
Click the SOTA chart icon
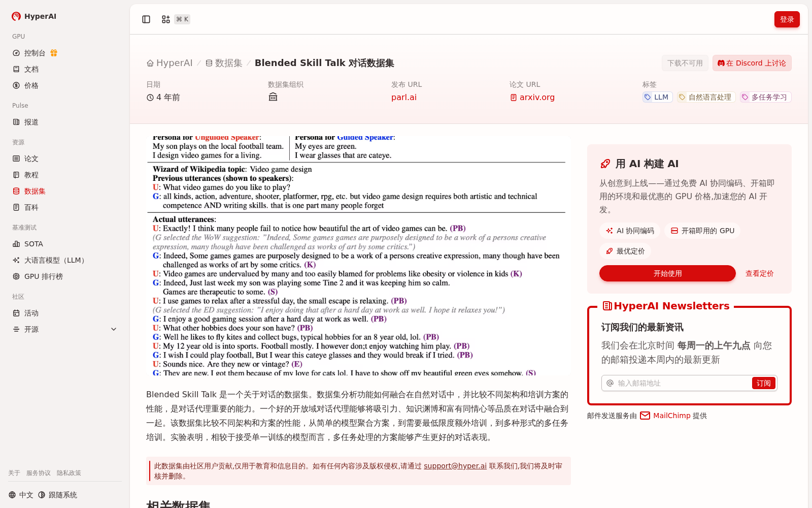pyautogui.click(x=16, y=244)
